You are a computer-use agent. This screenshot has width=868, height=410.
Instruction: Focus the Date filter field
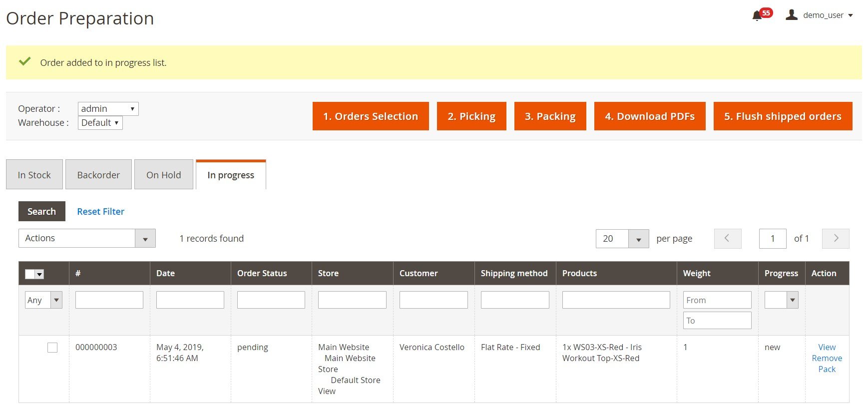[x=190, y=300]
